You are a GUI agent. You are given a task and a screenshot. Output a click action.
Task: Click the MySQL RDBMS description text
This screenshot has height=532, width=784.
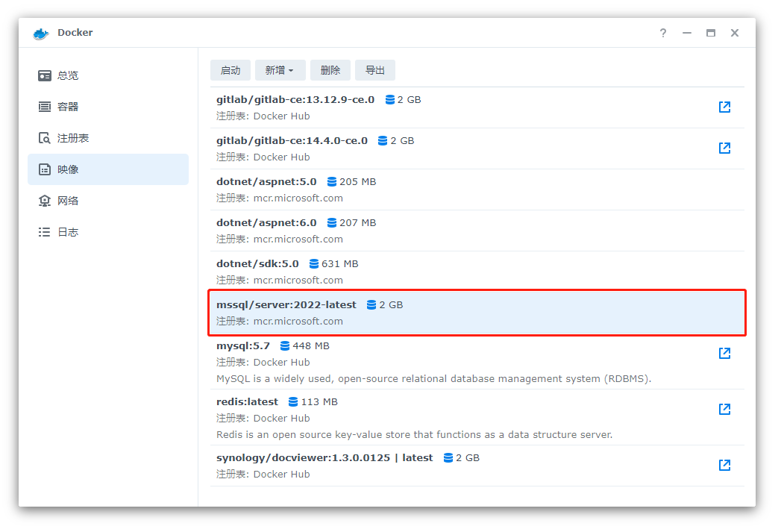433,379
